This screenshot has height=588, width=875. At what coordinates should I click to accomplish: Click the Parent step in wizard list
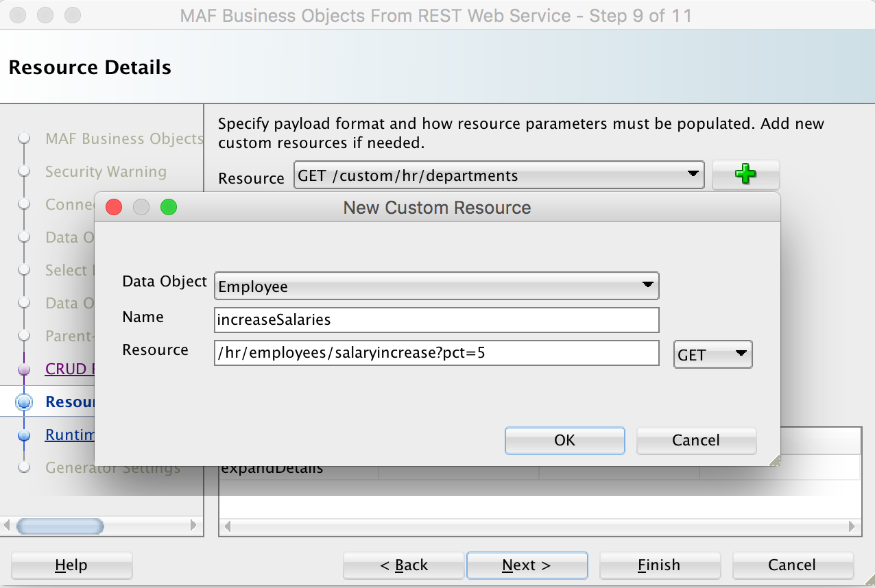[69, 336]
